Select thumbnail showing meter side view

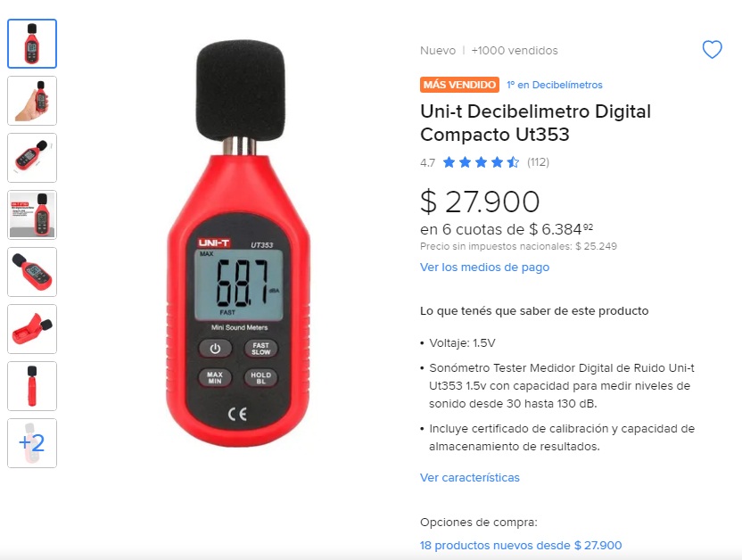32,386
